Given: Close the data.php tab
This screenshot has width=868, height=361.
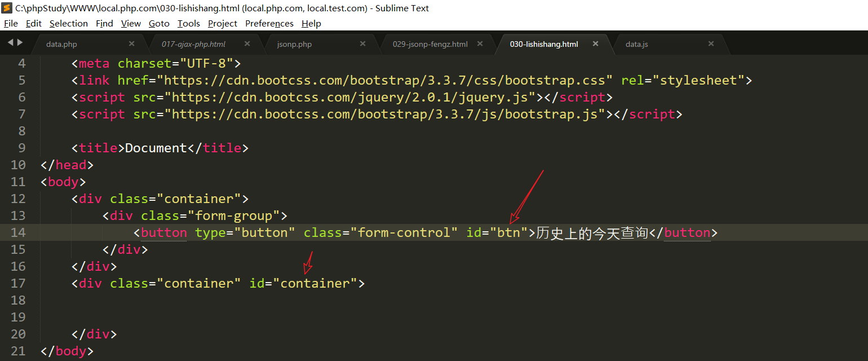Looking at the screenshot, I should click(131, 44).
